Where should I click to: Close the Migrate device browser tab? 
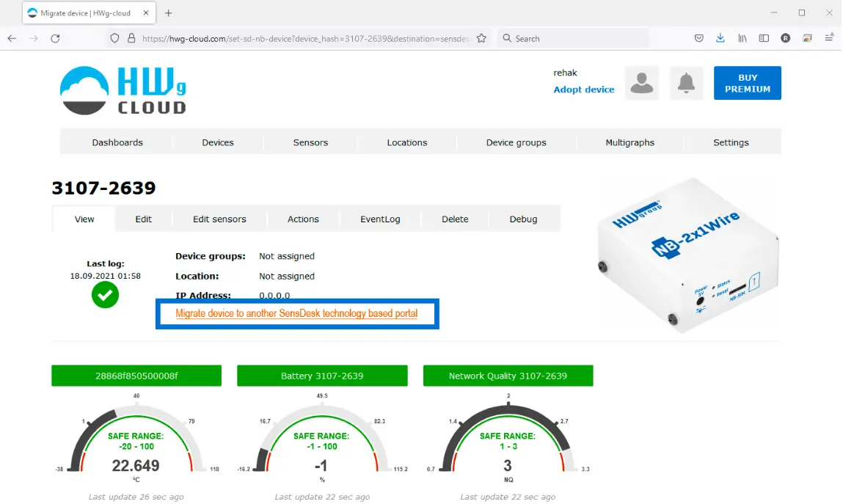pyautogui.click(x=146, y=13)
